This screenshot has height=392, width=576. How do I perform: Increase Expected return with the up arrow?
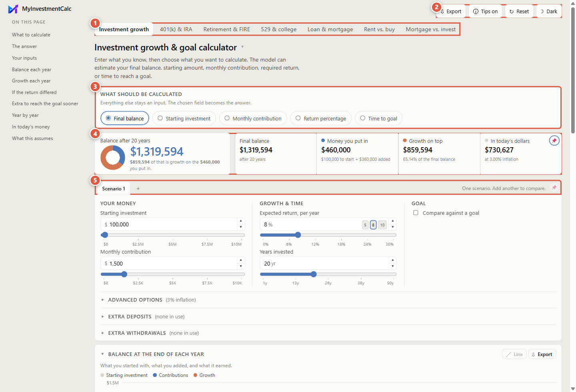(393, 221)
